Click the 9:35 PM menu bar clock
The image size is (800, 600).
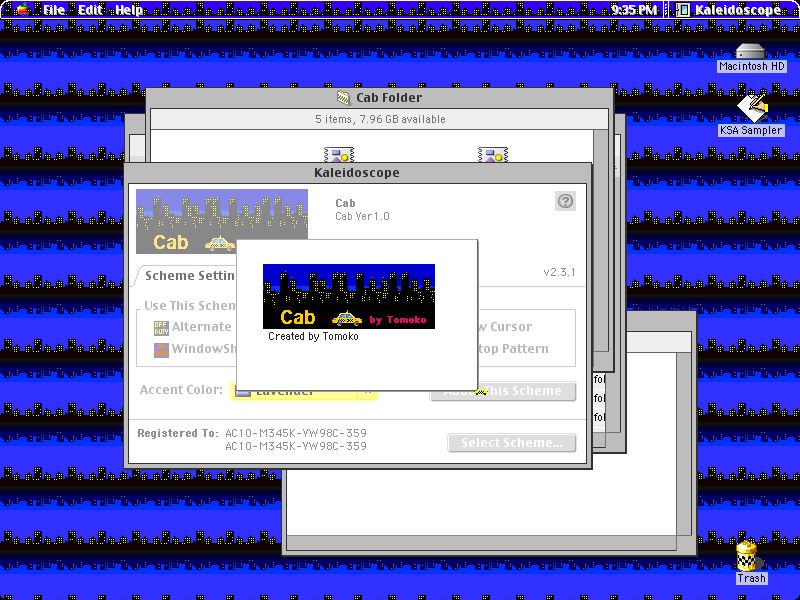pyautogui.click(x=634, y=10)
